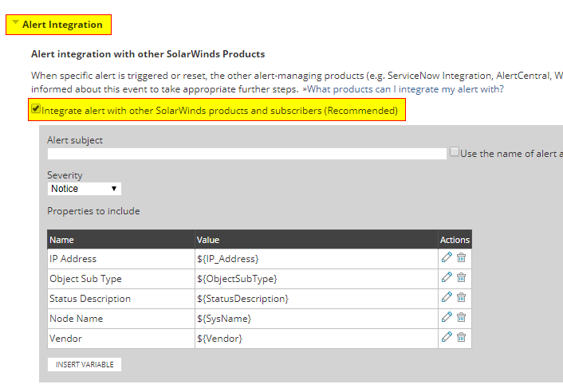The image size is (563, 392).
Task: Delete the Node Name property
Action: point(461,318)
